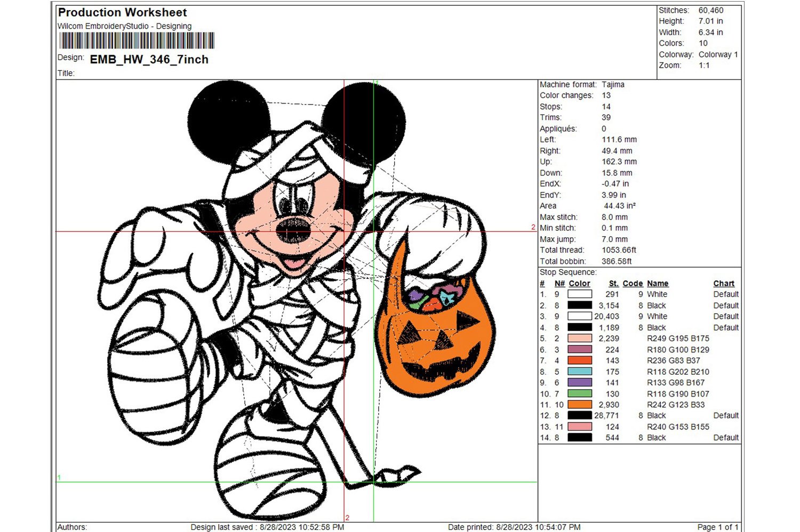Click the white swatch with 291 stitches
The width and height of the screenshot is (800, 532).
580,294
